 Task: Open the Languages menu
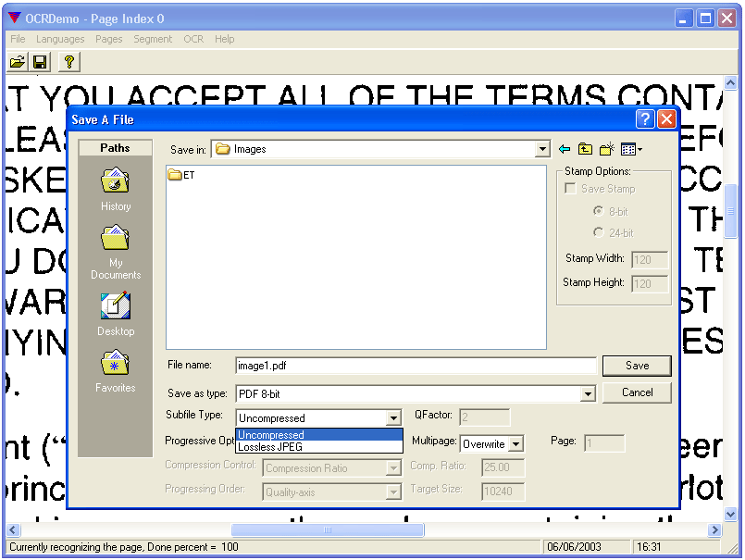(x=60, y=39)
